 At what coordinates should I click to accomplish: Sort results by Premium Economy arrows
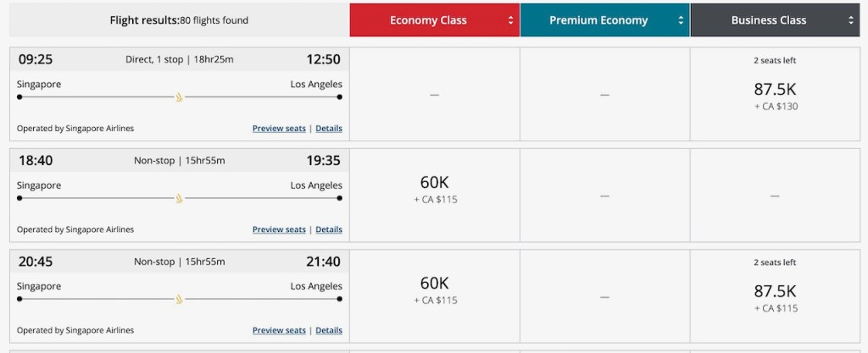pyautogui.click(x=681, y=20)
